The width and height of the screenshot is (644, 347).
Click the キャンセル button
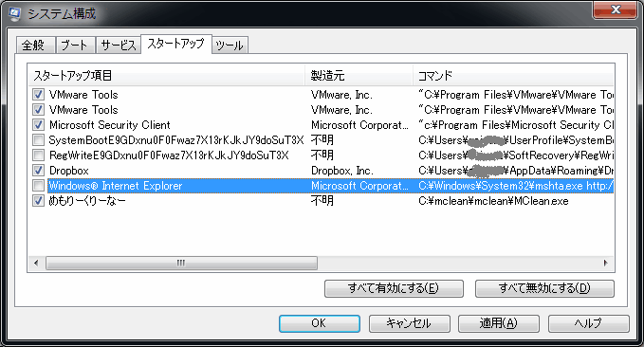409,323
